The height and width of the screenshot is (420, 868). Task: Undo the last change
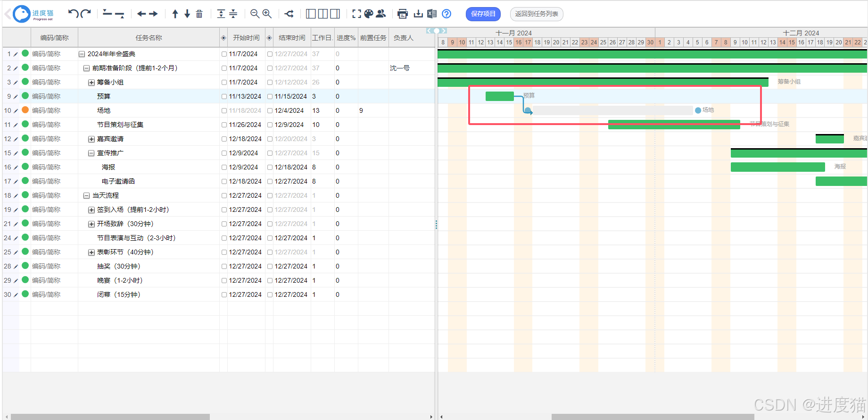click(x=73, y=14)
